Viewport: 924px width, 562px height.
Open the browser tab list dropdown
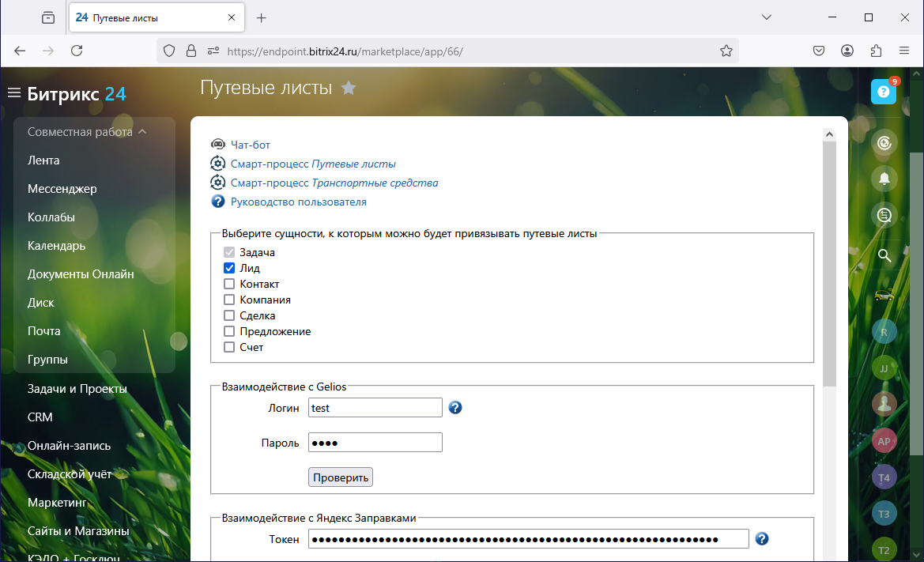(766, 17)
